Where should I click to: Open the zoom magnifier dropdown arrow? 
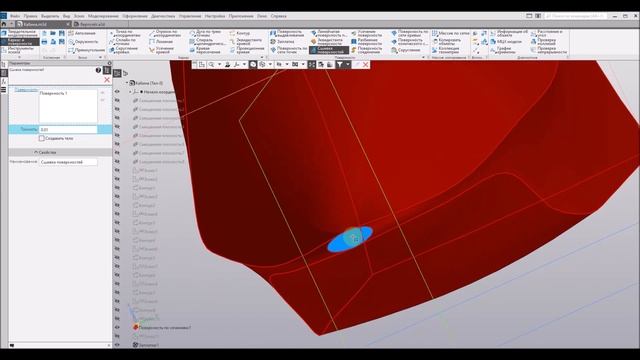219,64
